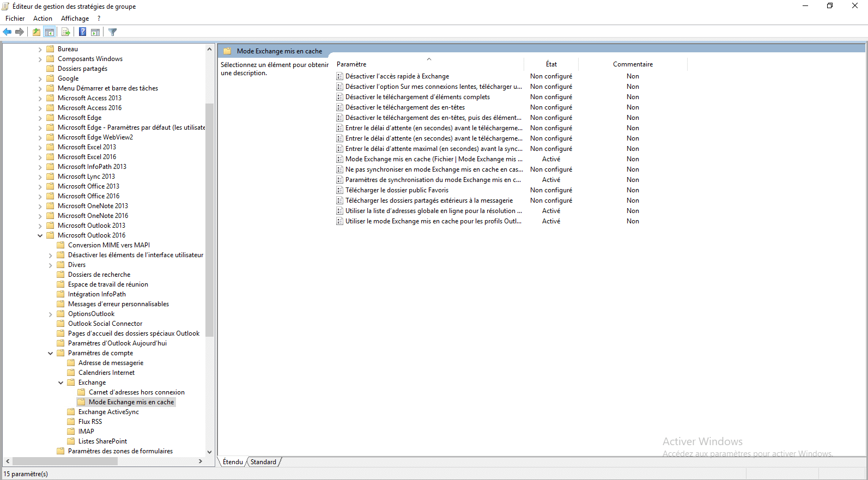Screen dimensions: 868x480
Task: Open the Action menu
Action: [43, 19]
